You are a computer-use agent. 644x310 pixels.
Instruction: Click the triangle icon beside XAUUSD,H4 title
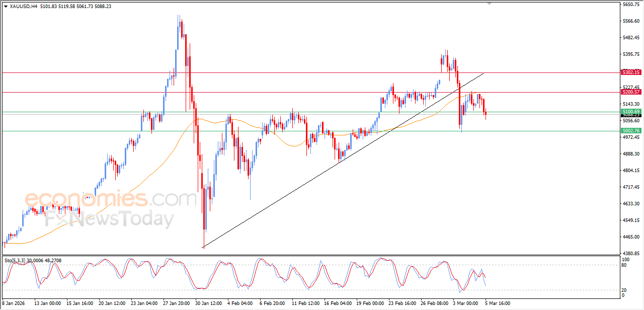point(6,7)
